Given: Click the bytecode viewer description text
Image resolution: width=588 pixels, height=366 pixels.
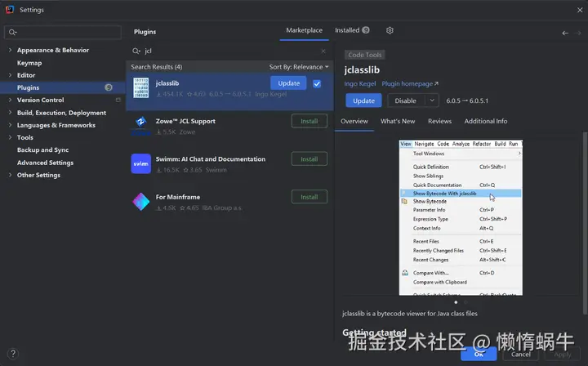Looking at the screenshot, I should pos(409,314).
